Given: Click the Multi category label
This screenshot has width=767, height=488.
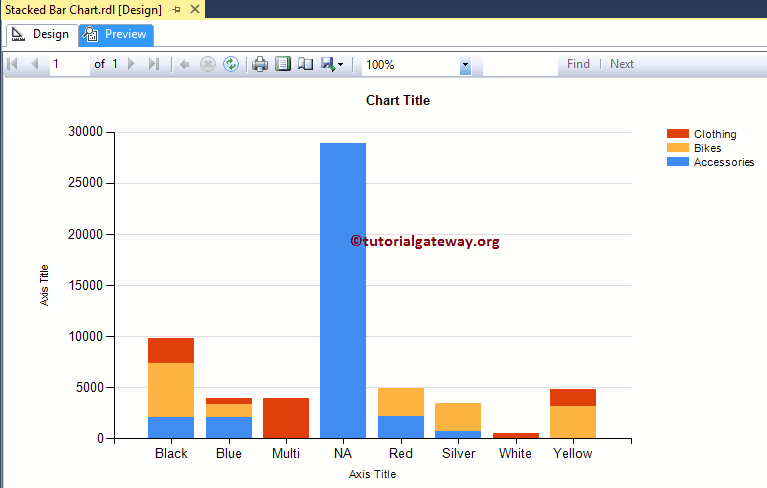Looking at the screenshot, I should point(286,453).
